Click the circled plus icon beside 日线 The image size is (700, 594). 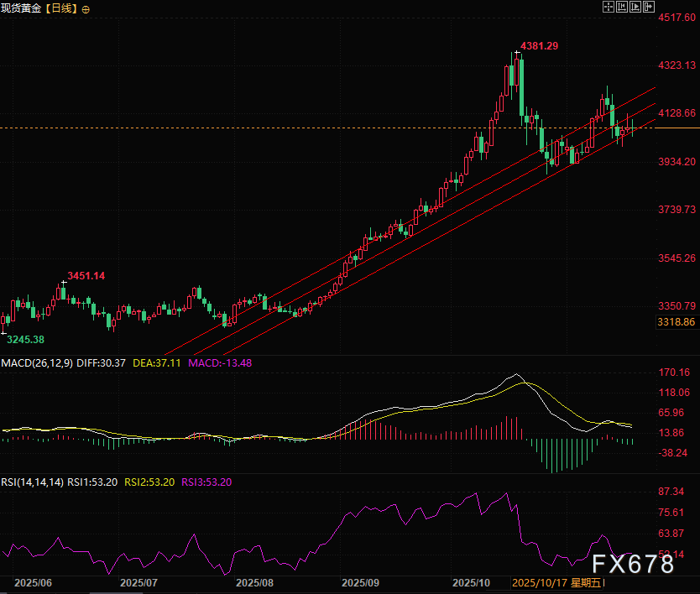pyautogui.click(x=86, y=8)
